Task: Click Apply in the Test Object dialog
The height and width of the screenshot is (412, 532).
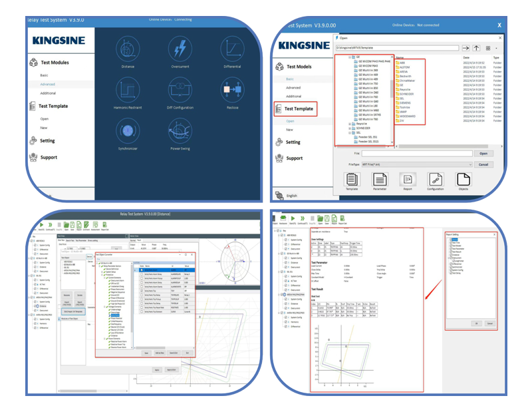Action: coord(157,370)
